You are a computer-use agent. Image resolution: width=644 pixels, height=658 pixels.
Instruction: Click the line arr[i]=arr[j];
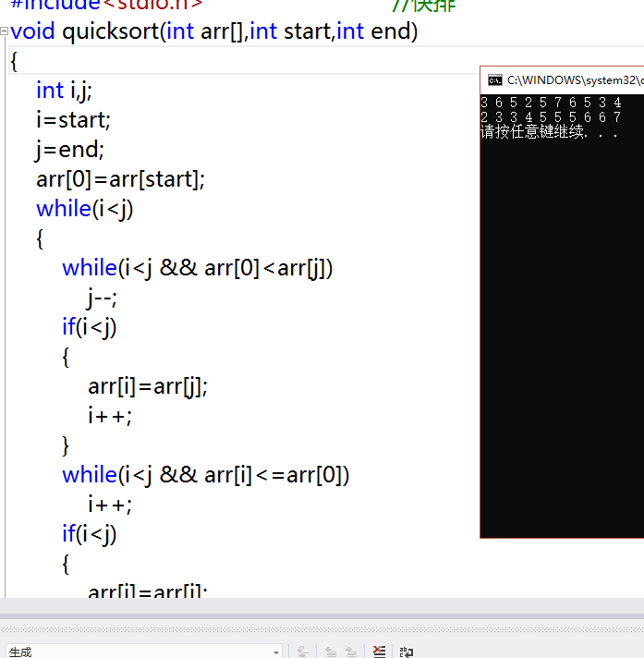(148, 386)
